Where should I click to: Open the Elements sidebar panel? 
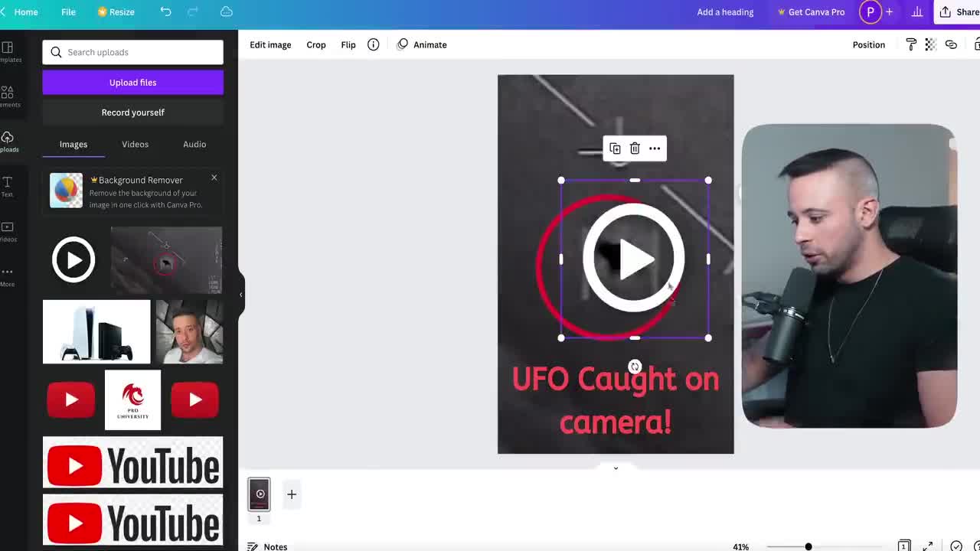[8, 96]
